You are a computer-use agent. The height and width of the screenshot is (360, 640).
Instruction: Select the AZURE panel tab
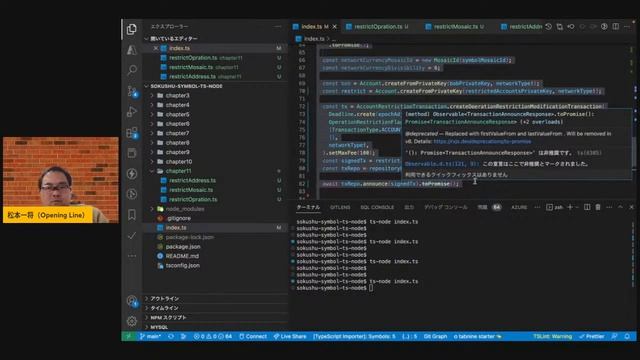click(x=519, y=207)
